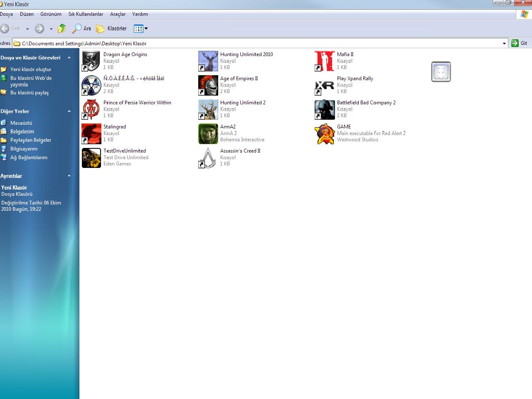This screenshot has height=399, width=532.
Task: Open Belgelerim link
Action: [x=22, y=131]
